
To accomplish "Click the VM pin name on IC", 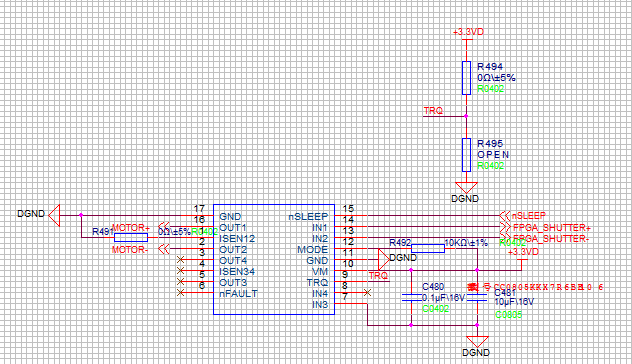I will [x=320, y=271].
